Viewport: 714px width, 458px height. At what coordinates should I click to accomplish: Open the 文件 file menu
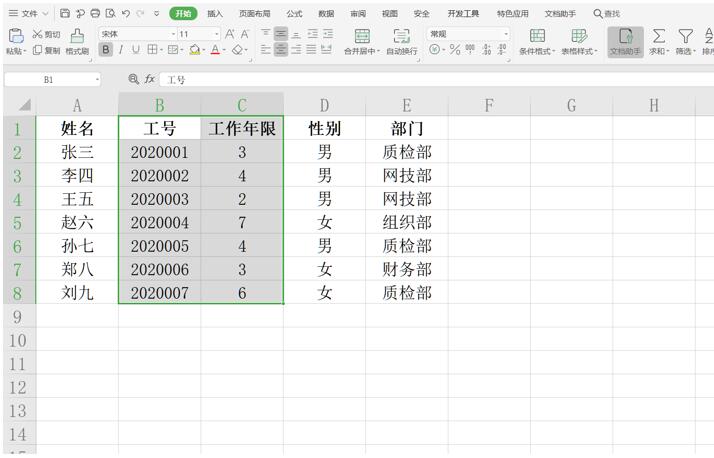pyautogui.click(x=28, y=14)
